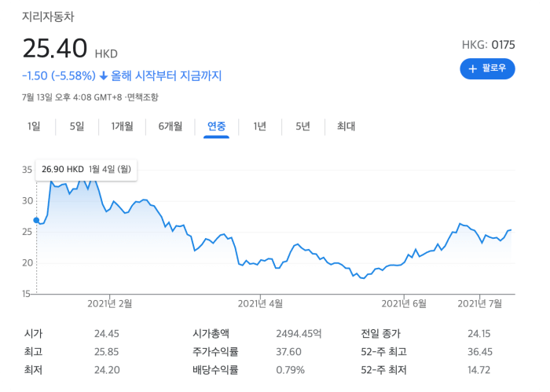Screen dimensions: 550x392
Task: Click the 시가총액 label
Action: (x=211, y=333)
